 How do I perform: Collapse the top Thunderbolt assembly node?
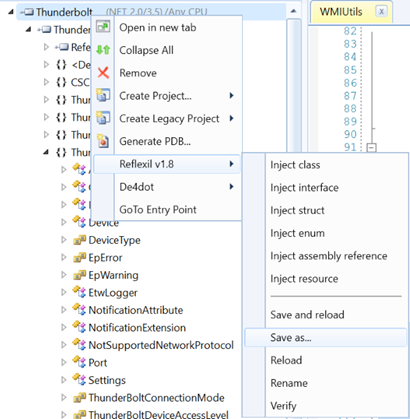[11, 12]
